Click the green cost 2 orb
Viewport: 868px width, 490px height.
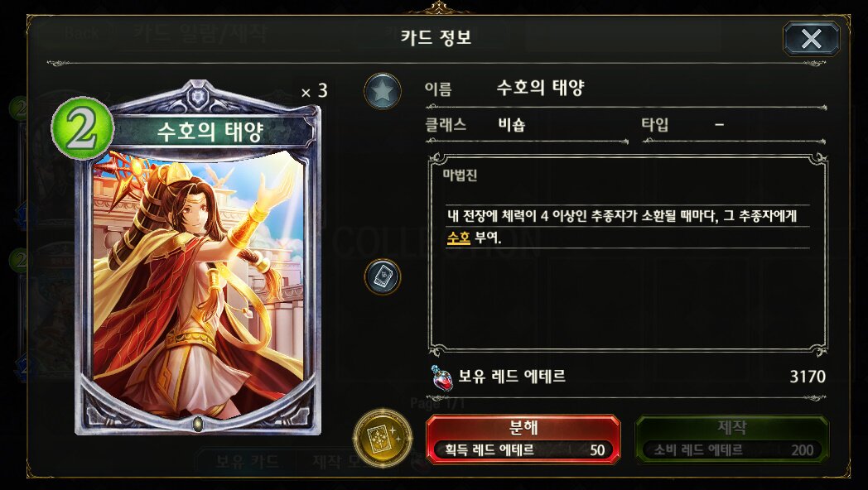[x=83, y=127]
